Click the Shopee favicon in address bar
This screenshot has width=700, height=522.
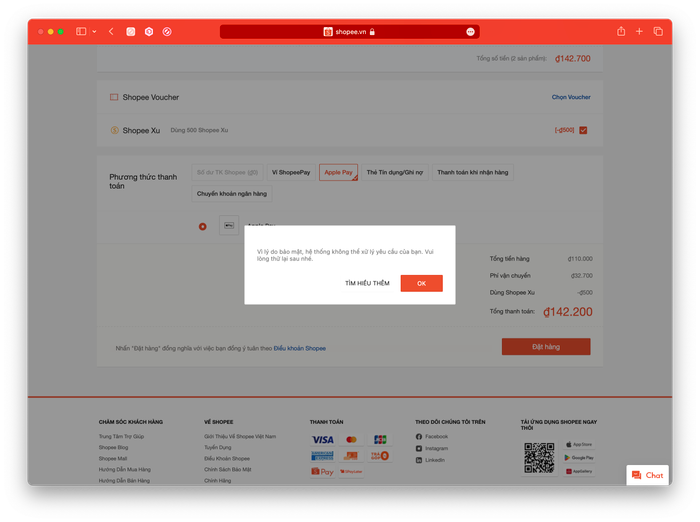(328, 32)
